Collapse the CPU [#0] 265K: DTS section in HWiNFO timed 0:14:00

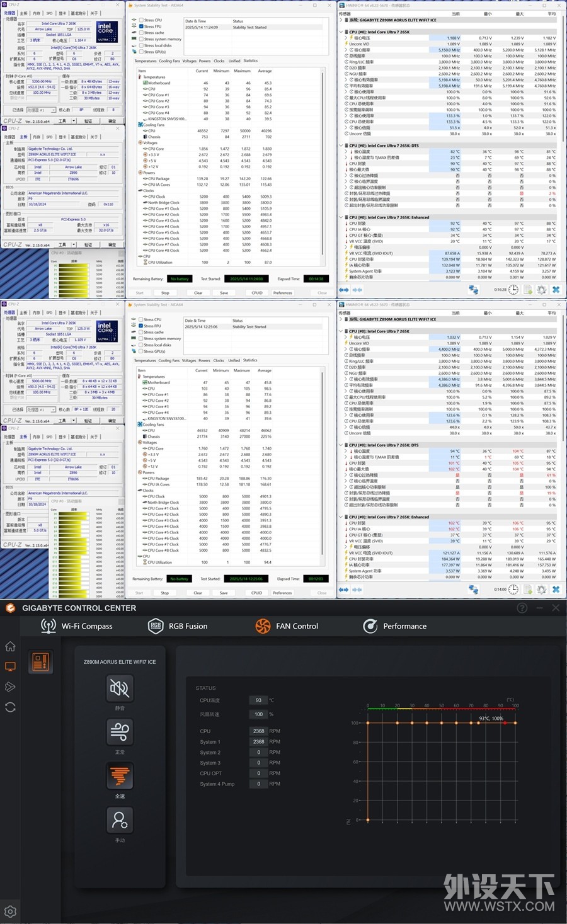[341, 445]
